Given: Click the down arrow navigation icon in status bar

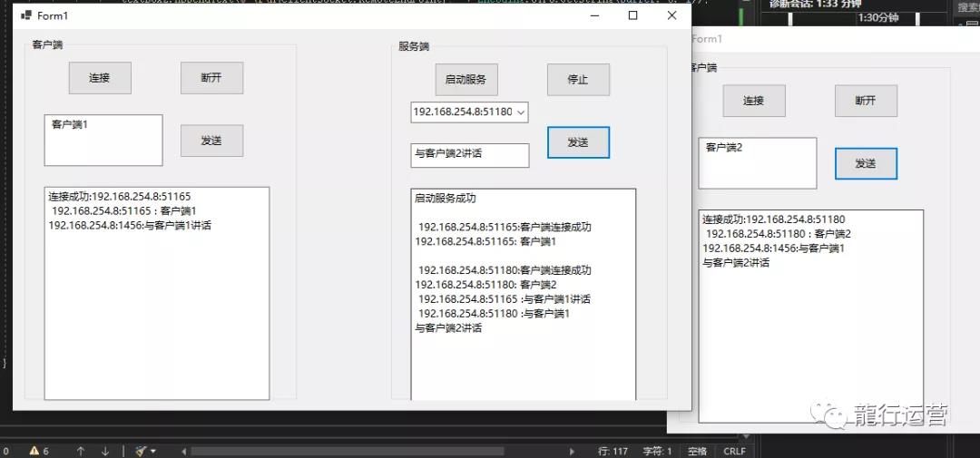Looking at the screenshot, I should tap(105, 451).
